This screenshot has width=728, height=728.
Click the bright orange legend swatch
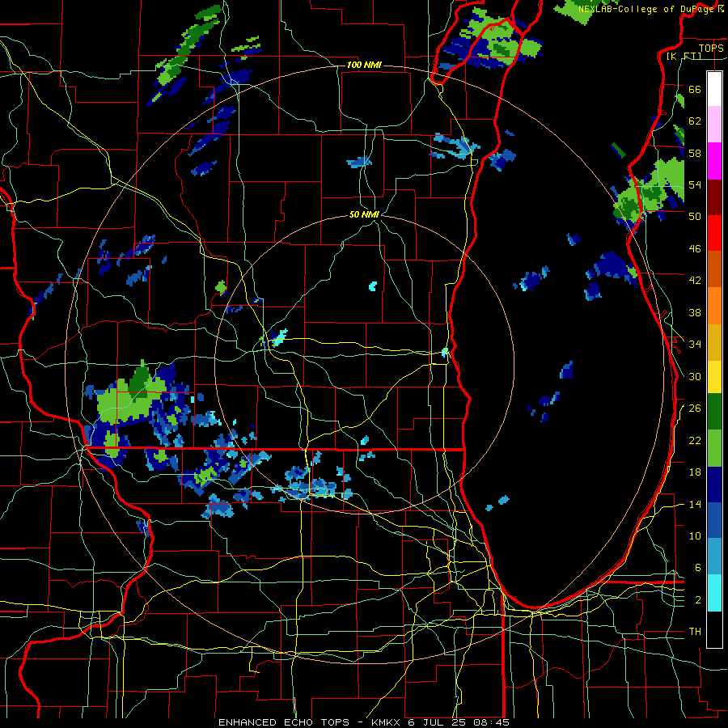click(714, 306)
